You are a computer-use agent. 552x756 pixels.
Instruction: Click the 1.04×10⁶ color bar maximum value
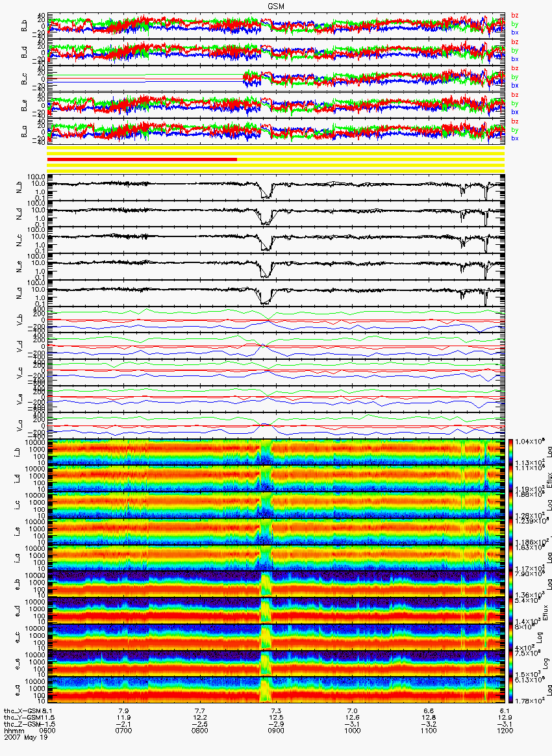529,442
